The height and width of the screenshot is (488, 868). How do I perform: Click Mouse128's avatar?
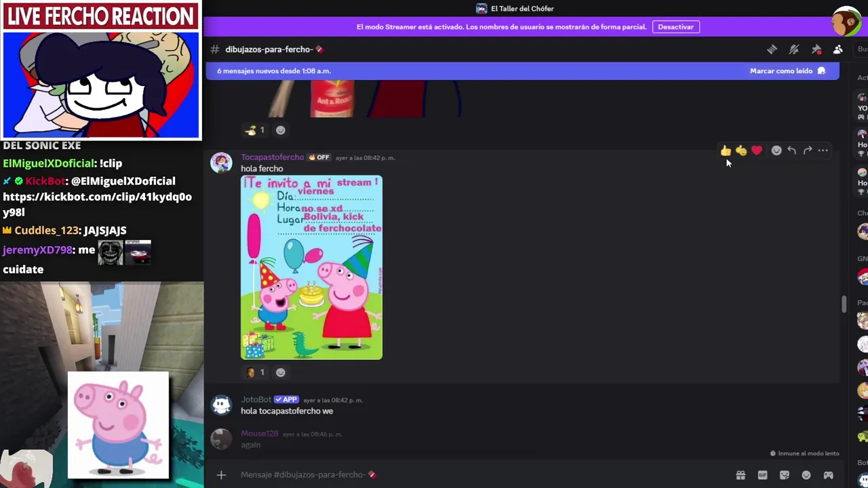pos(221,439)
